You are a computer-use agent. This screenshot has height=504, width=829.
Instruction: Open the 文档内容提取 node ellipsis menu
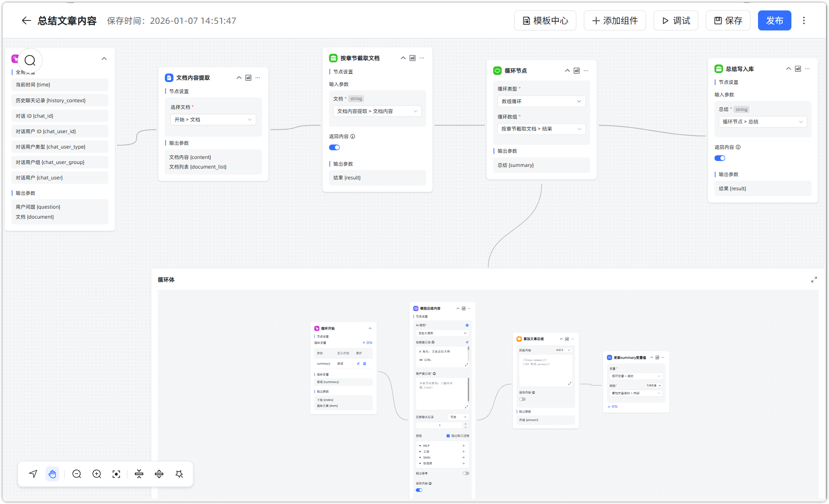point(258,78)
